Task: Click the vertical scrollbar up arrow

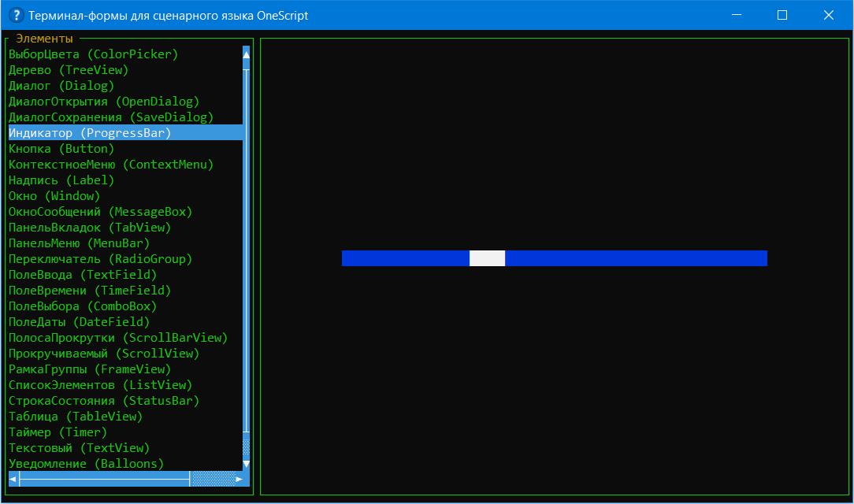Action: (246, 54)
